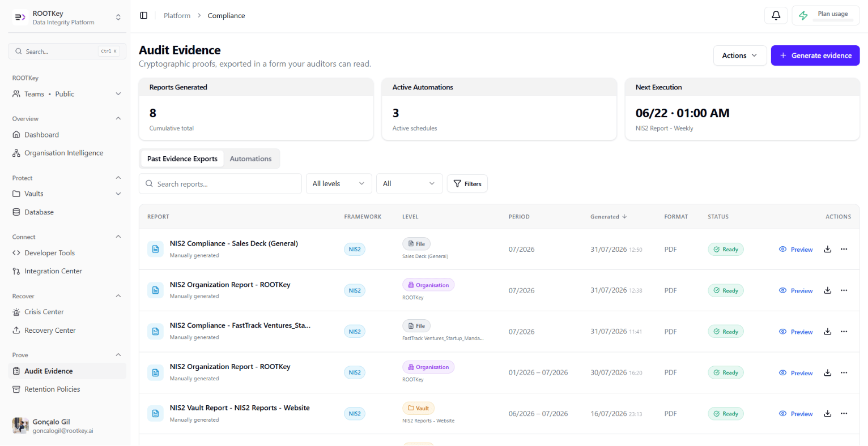Open more options for NIS2 Vault Report
This screenshot has height=446, width=868.
point(844,414)
